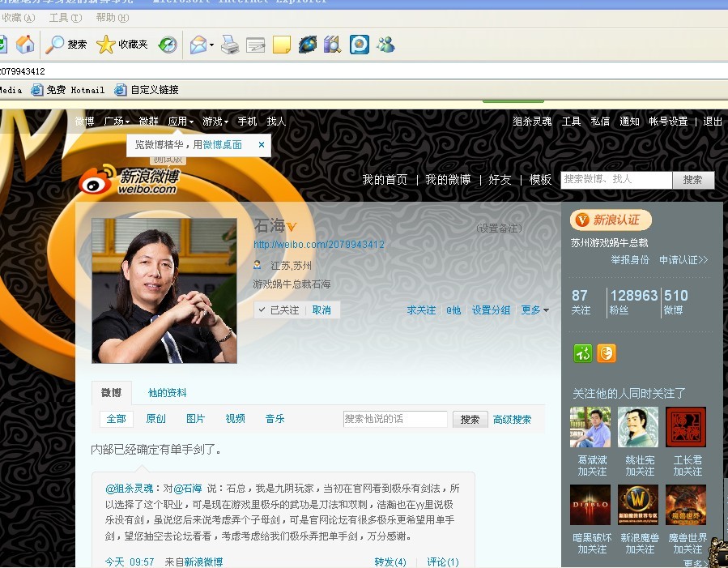This screenshot has width=728, height=568.
Task: Open the 游戏 navigation dropdown
Action: [215, 122]
